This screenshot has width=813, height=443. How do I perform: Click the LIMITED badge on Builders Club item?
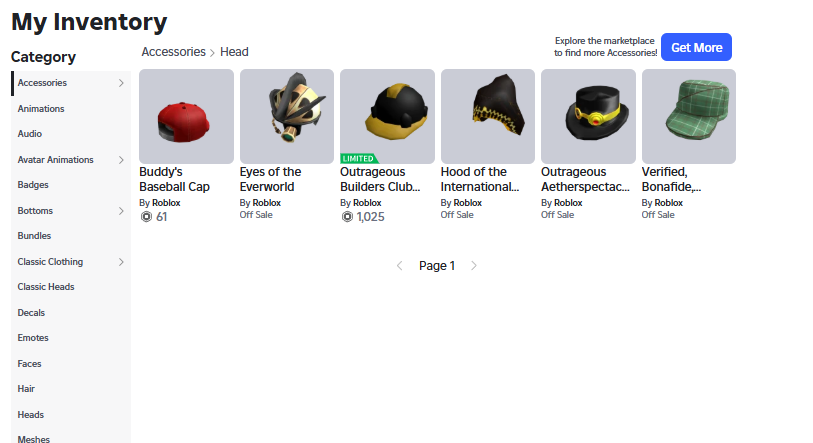coord(359,159)
